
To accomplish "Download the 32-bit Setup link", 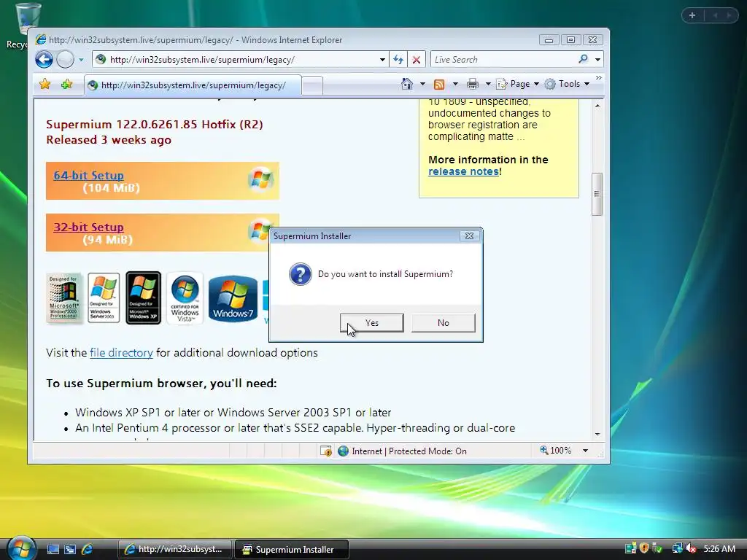I will coord(88,227).
